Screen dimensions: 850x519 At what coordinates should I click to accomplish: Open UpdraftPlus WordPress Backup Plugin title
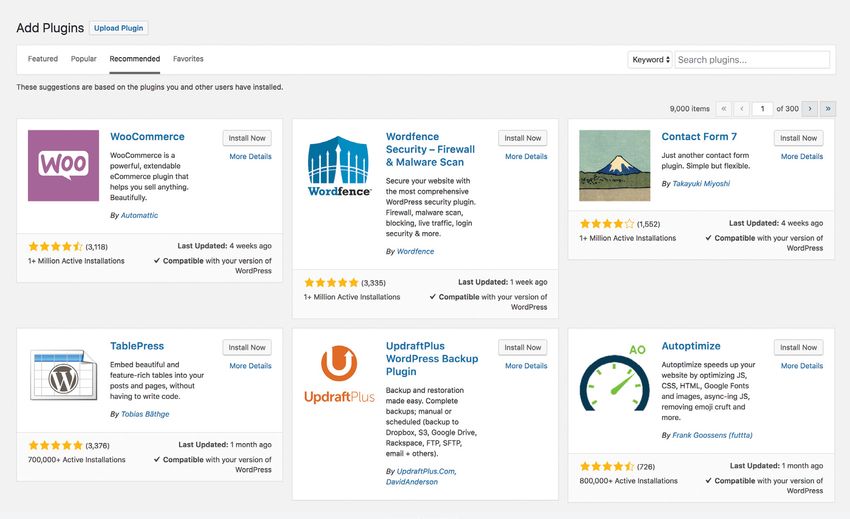[432, 358]
